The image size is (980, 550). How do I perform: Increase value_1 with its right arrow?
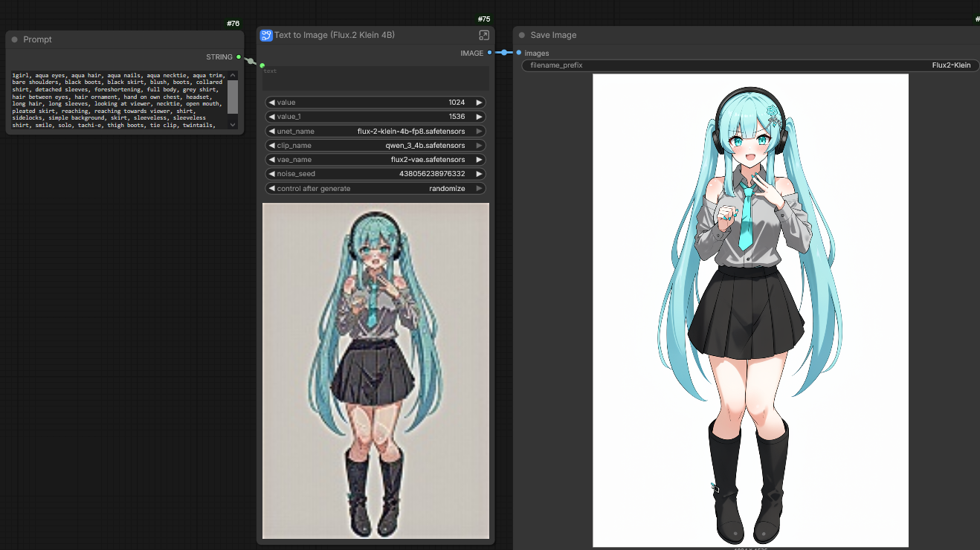tap(480, 117)
